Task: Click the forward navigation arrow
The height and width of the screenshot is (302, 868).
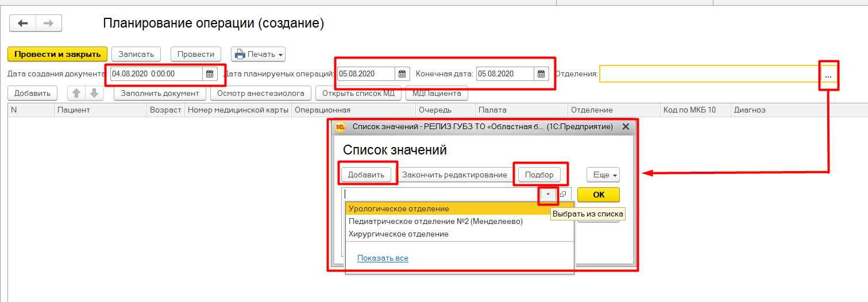Action: click(49, 24)
